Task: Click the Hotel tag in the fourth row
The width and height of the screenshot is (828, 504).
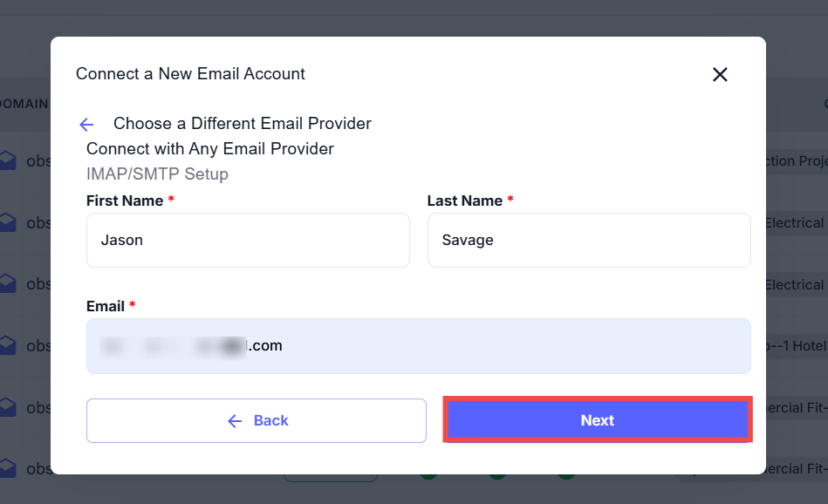Action: coord(796,345)
